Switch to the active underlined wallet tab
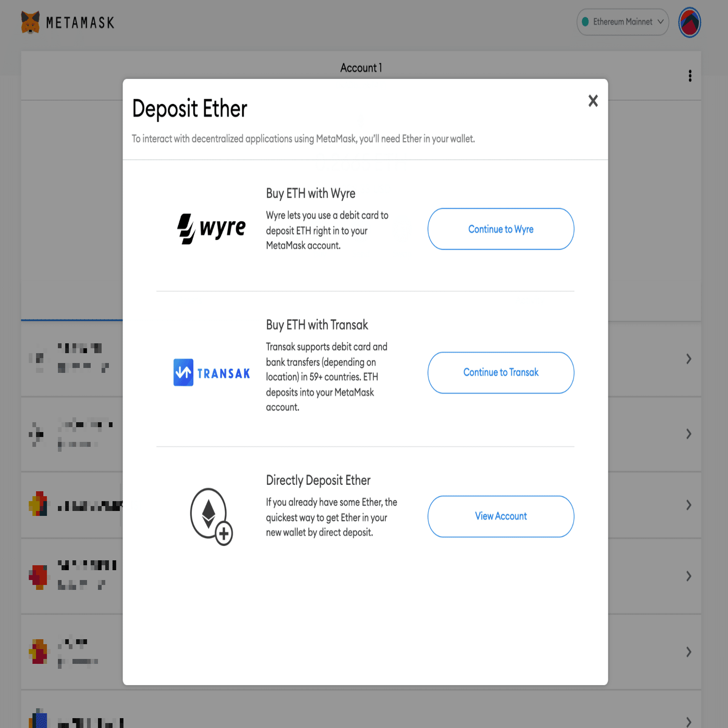 pyautogui.click(x=72, y=306)
